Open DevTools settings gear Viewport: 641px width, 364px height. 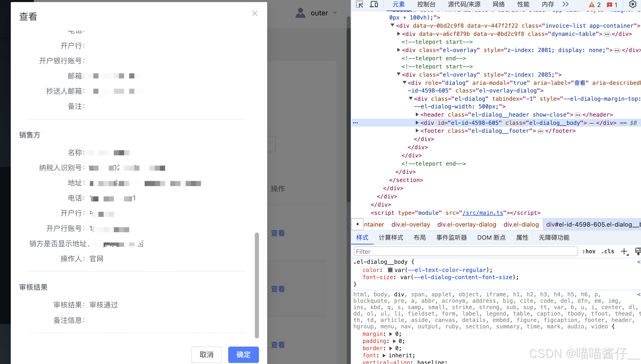[633, 4]
